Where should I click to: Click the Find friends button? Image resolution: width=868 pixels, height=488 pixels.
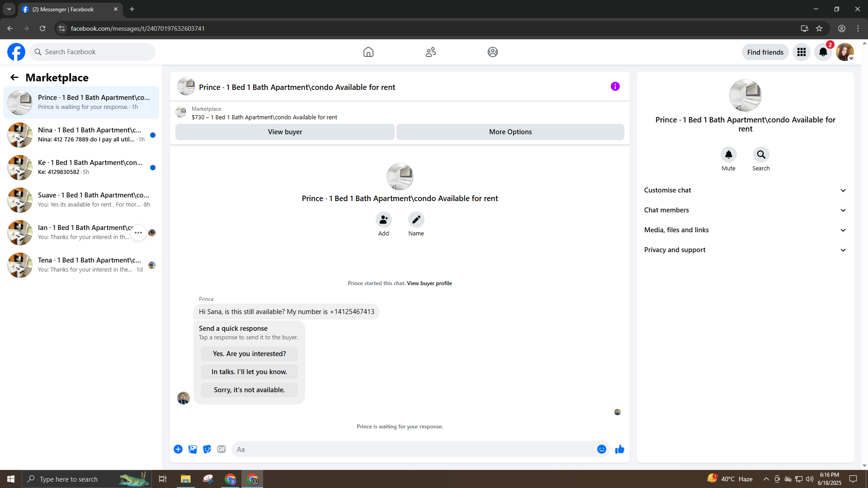[x=765, y=52]
